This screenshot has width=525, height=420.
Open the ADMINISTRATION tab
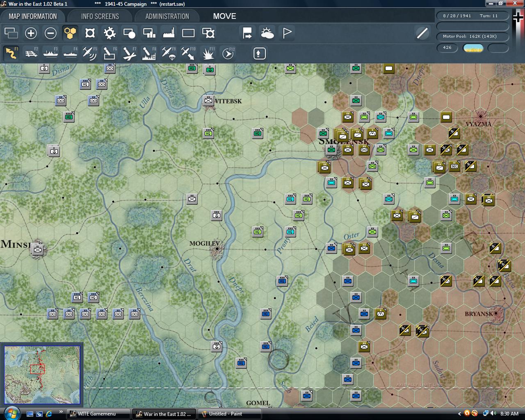point(167,16)
